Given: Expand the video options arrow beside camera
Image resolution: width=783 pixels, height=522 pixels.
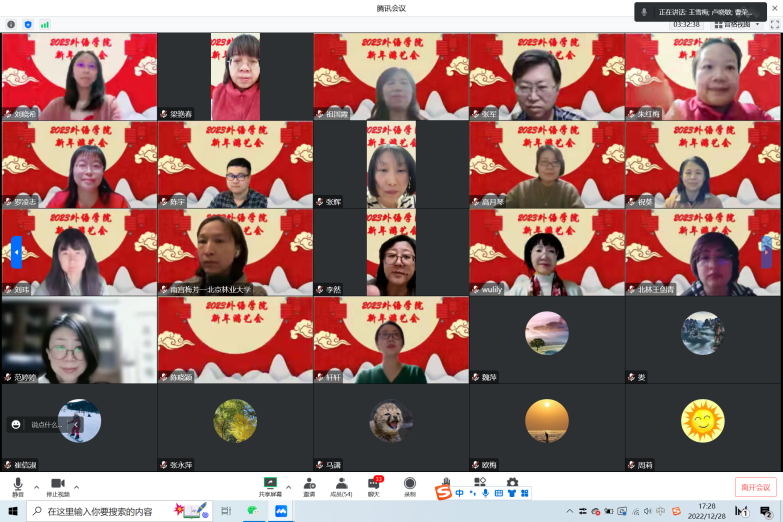Looking at the screenshot, I should point(76,487).
